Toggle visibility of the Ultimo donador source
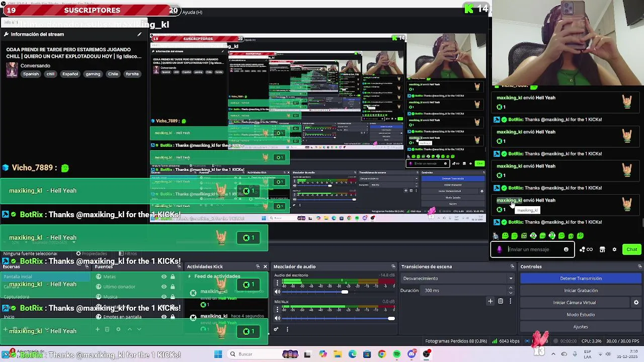The height and width of the screenshot is (362, 644). [x=164, y=287]
